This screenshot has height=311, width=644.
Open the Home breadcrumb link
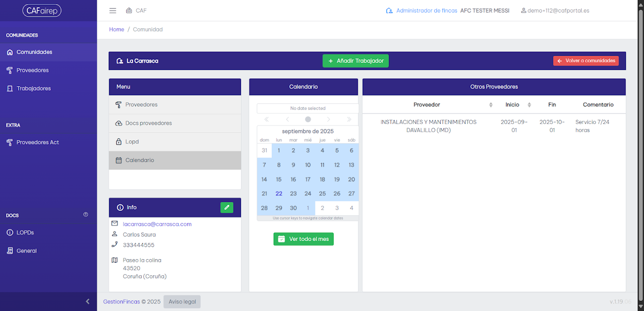coord(117,30)
